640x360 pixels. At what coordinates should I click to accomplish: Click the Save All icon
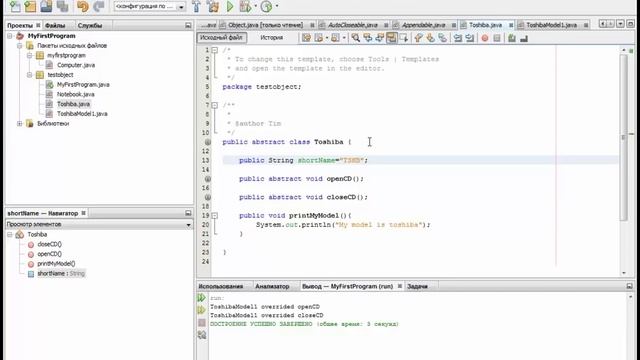[x=62, y=6]
